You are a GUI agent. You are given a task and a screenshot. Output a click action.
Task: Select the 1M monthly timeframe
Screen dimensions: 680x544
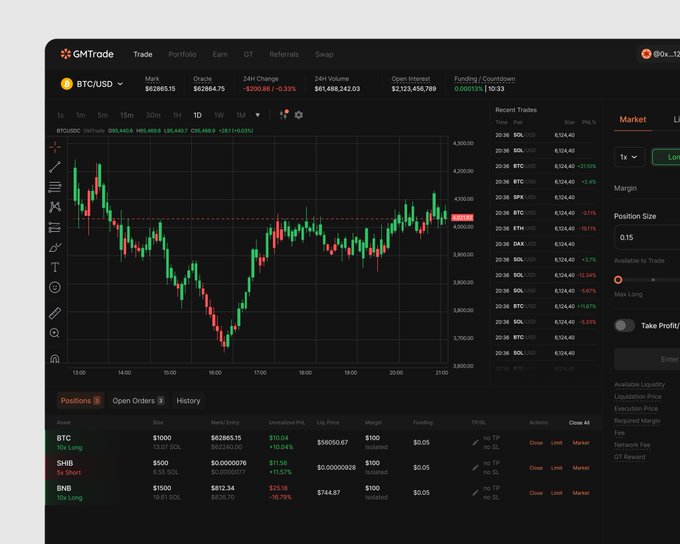pyautogui.click(x=241, y=115)
